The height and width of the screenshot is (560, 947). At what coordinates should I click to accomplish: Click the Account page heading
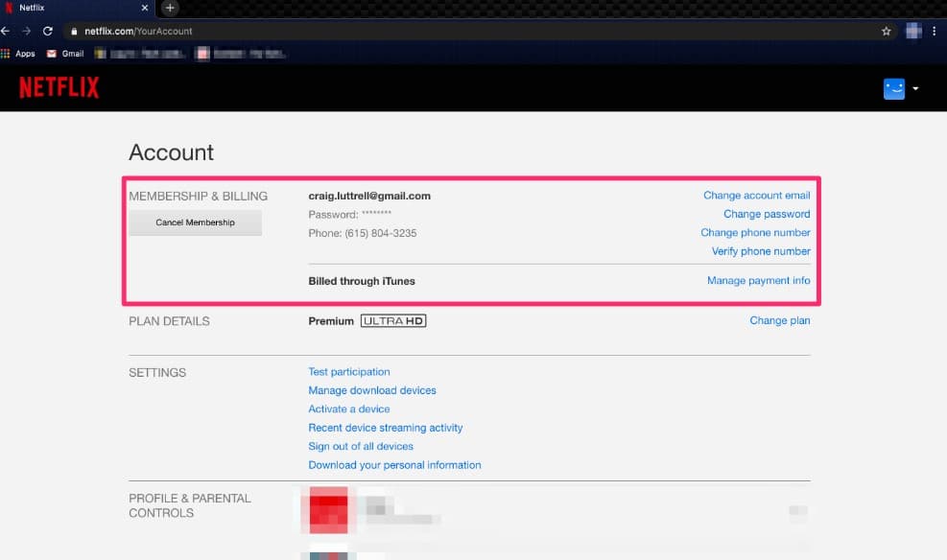pyautogui.click(x=171, y=152)
